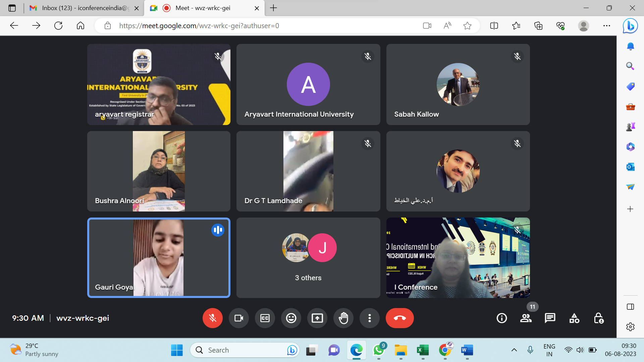The height and width of the screenshot is (362, 644).
Task: Leave call with red hang-up button
Action: pos(399,318)
